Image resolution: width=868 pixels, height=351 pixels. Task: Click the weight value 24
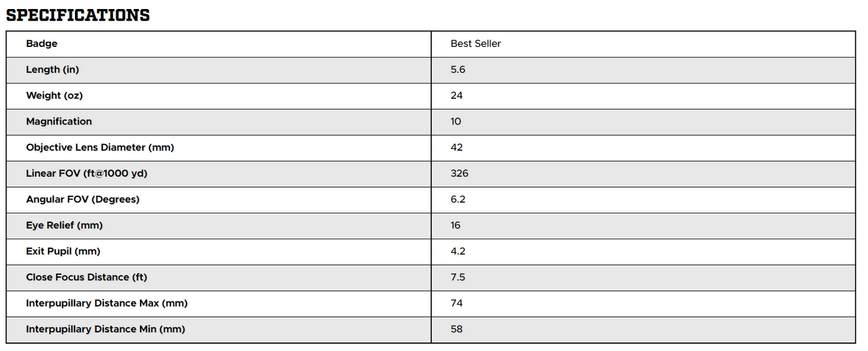point(457,96)
